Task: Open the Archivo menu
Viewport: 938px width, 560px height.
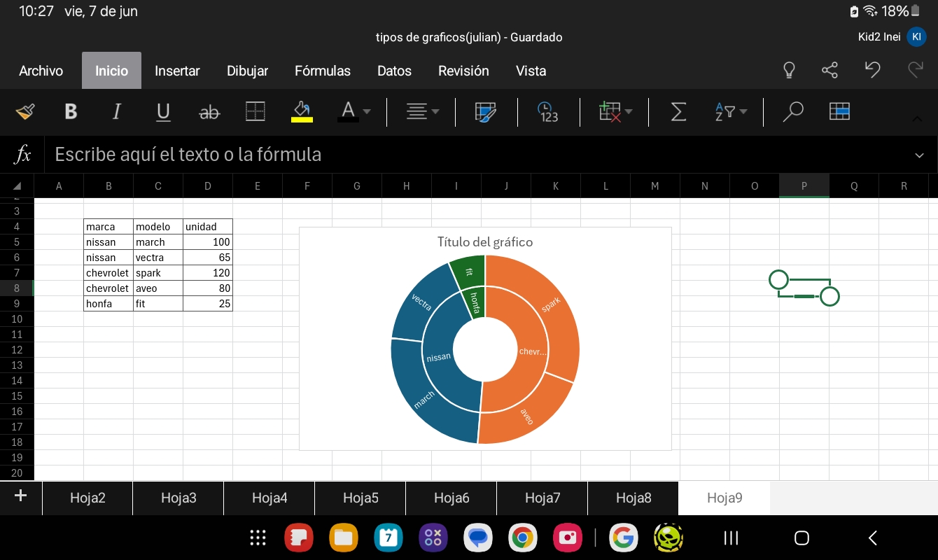Action: (x=41, y=71)
